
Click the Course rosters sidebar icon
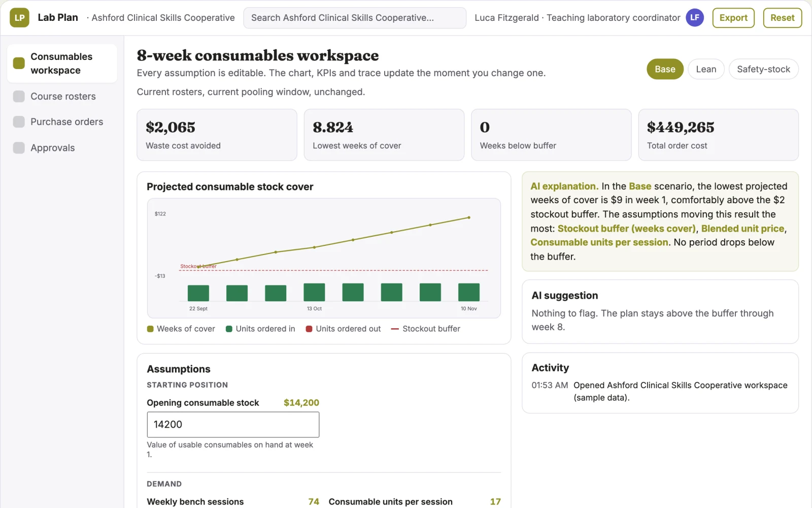pos(19,97)
